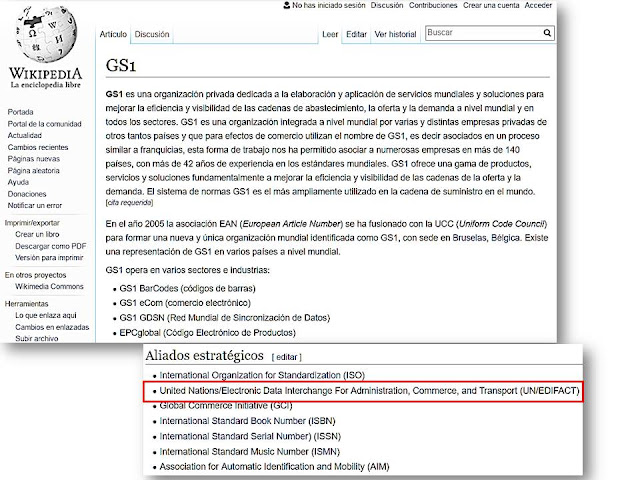
Task: Click the GS1 page title
Action: [120, 65]
